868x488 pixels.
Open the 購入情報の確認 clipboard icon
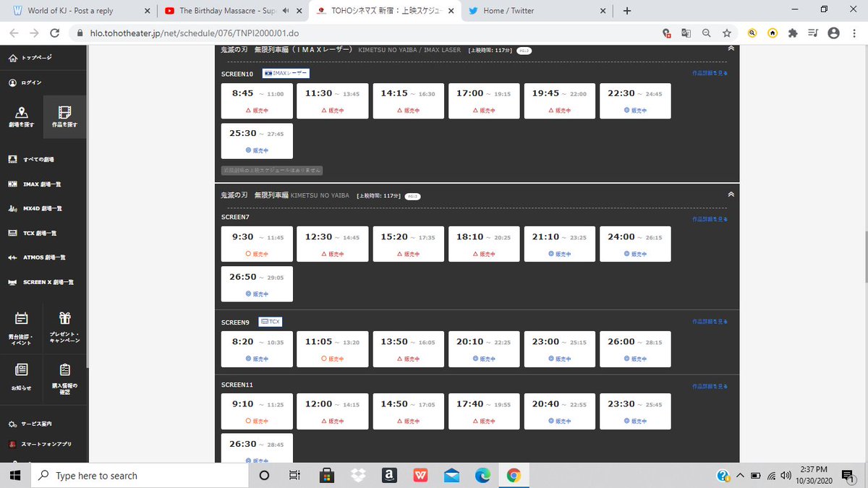pyautogui.click(x=65, y=369)
